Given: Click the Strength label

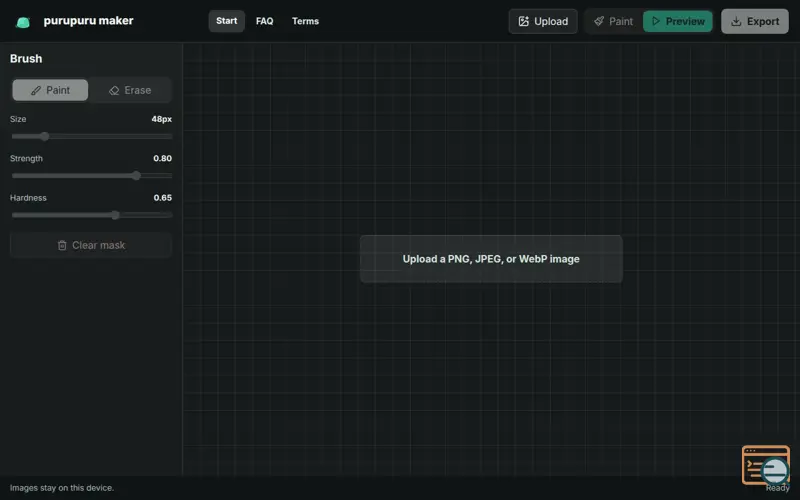Looking at the screenshot, I should [x=26, y=158].
